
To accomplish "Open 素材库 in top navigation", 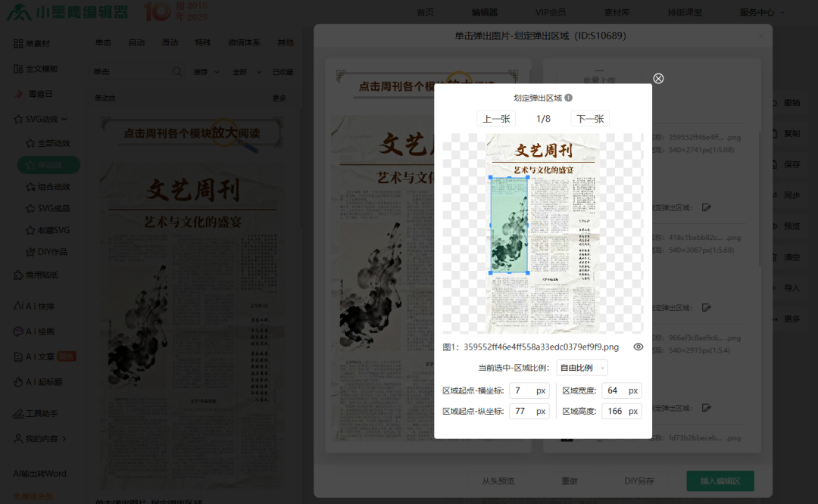I will coord(617,12).
